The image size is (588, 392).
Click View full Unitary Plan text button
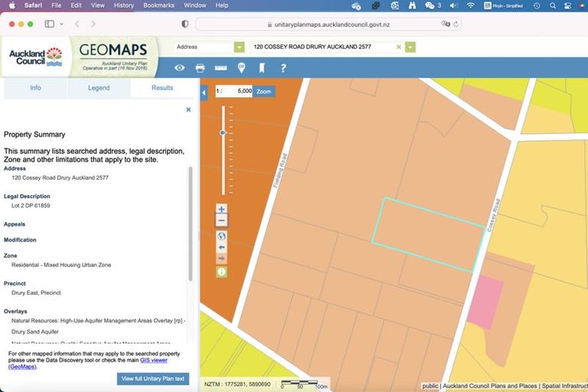point(153,379)
